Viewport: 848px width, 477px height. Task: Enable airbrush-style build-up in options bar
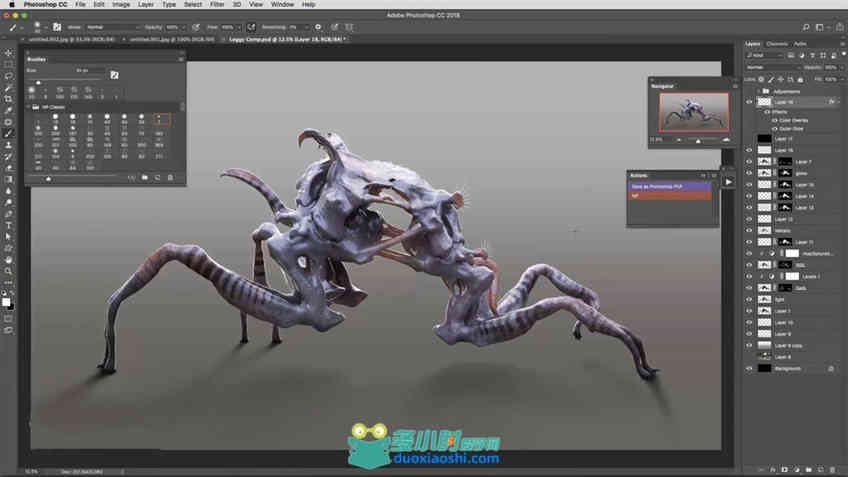251,27
